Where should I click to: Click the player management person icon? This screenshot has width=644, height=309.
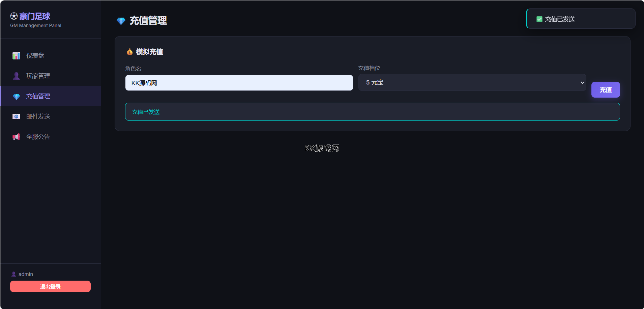[x=16, y=76]
